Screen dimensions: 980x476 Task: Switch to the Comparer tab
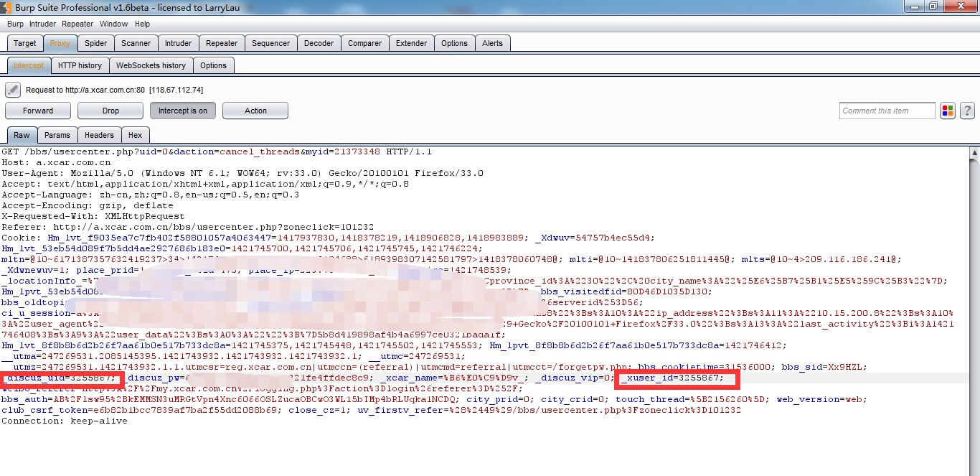coord(365,43)
